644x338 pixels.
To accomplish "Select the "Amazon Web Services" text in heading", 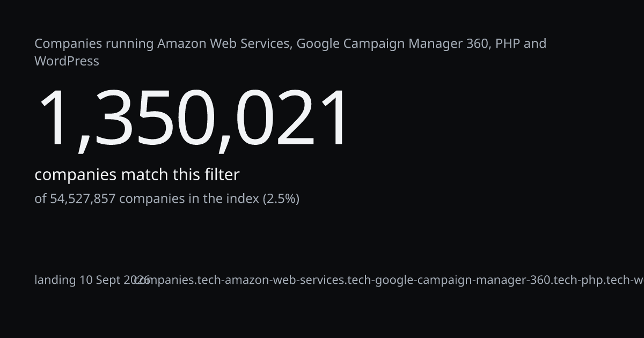I will pyautogui.click(x=224, y=43).
